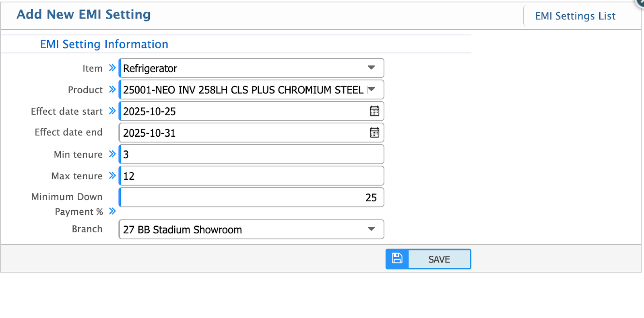Click into the Effect date start field
The image size is (644, 318).
click(x=242, y=111)
